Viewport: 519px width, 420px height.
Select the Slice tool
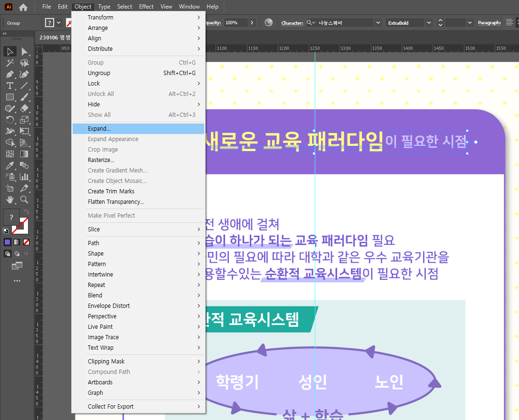24,188
